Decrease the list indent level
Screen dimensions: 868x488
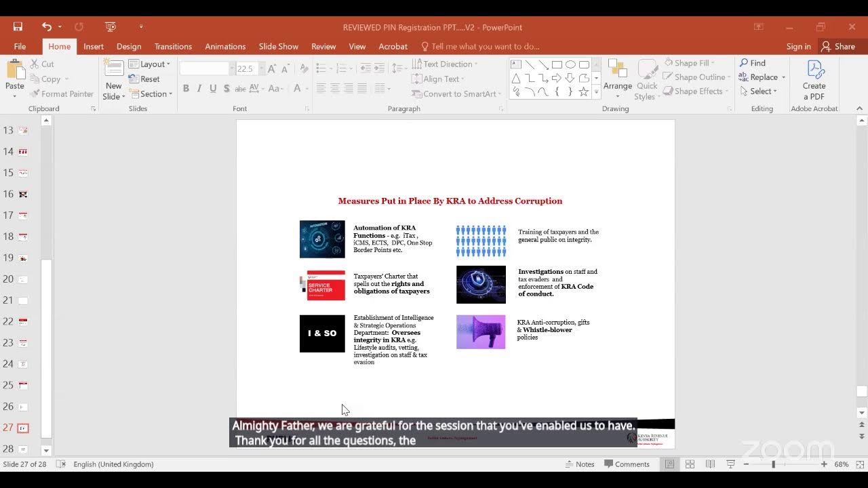[366, 68]
